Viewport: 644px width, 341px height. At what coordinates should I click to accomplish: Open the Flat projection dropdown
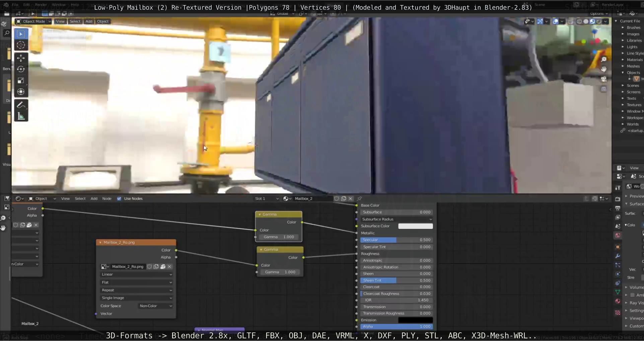137,282
